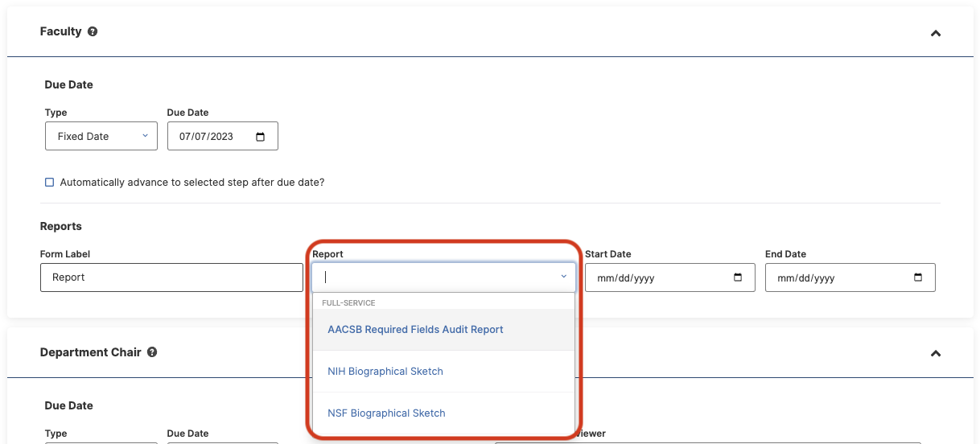The height and width of the screenshot is (444, 980).
Task: Collapse the Faculty section
Action: pos(935,33)
